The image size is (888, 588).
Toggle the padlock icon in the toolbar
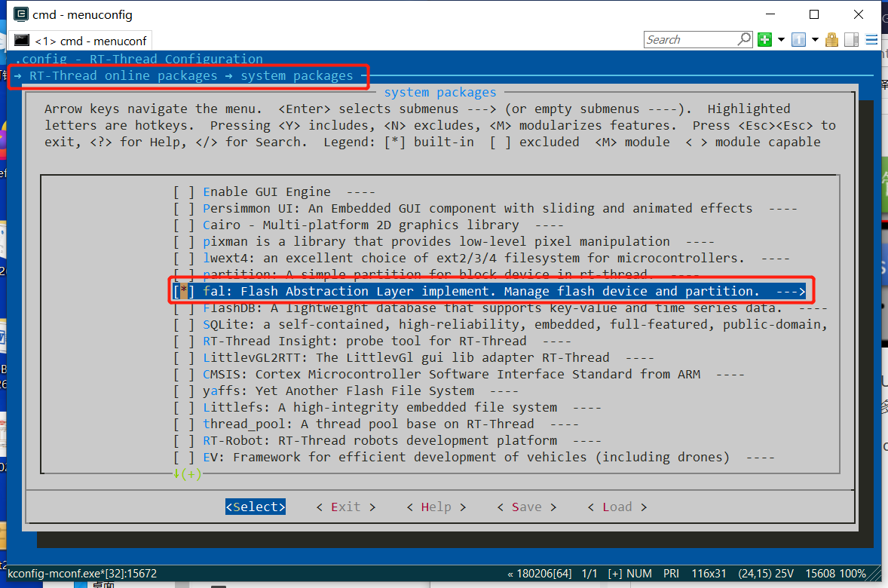click(831, 40)
